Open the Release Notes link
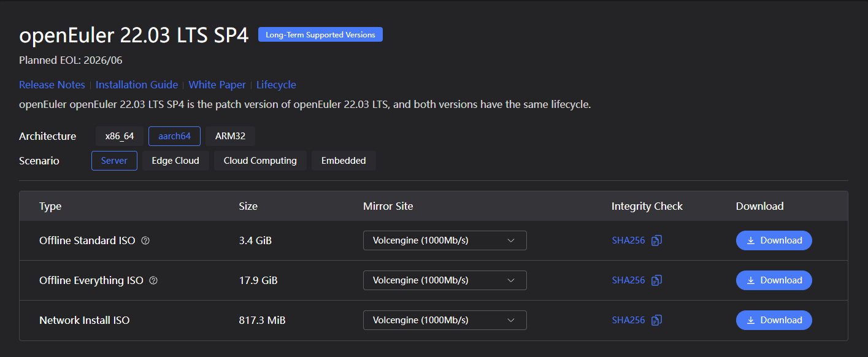868x357 pixels. [x=52, y=85]
